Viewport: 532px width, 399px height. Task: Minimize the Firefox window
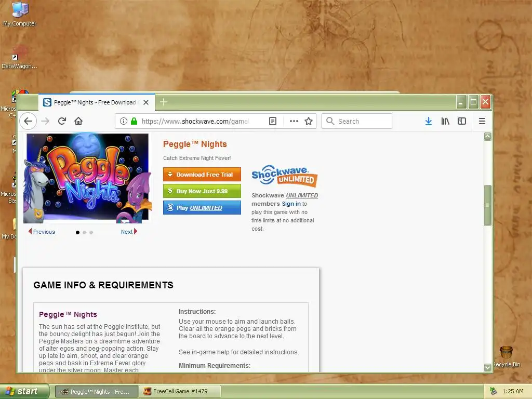(461, 102)
